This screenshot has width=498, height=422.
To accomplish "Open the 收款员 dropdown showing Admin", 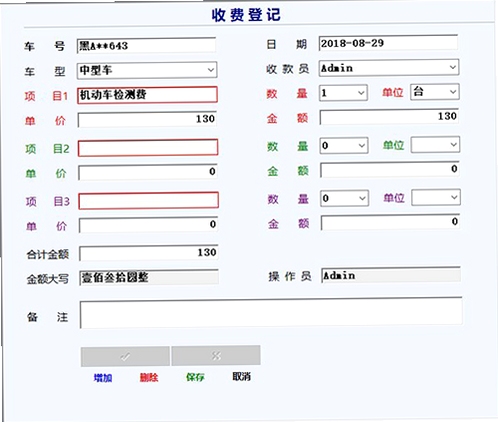I will (x=389, y=68).
